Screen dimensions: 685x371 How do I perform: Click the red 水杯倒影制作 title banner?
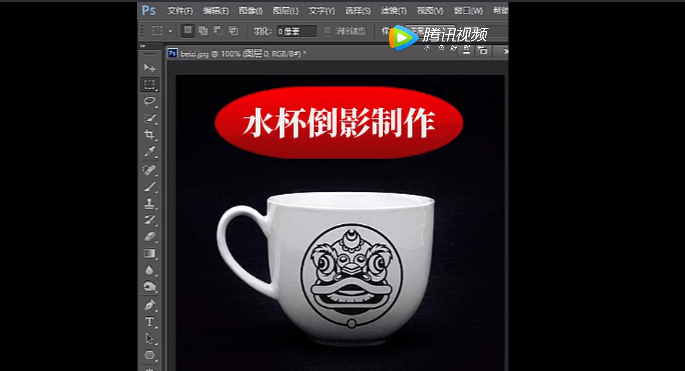[x=339, y=122]
